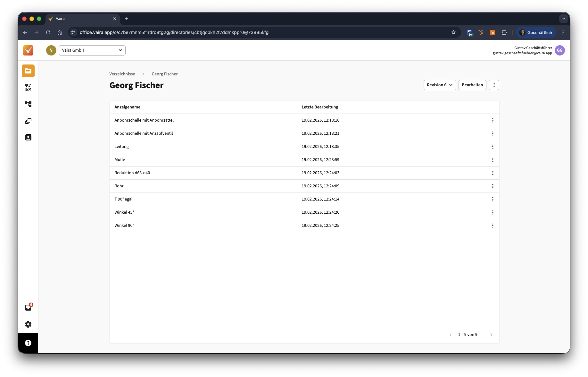Open more options next to Bearbeiten

click(x=494, y=85)
